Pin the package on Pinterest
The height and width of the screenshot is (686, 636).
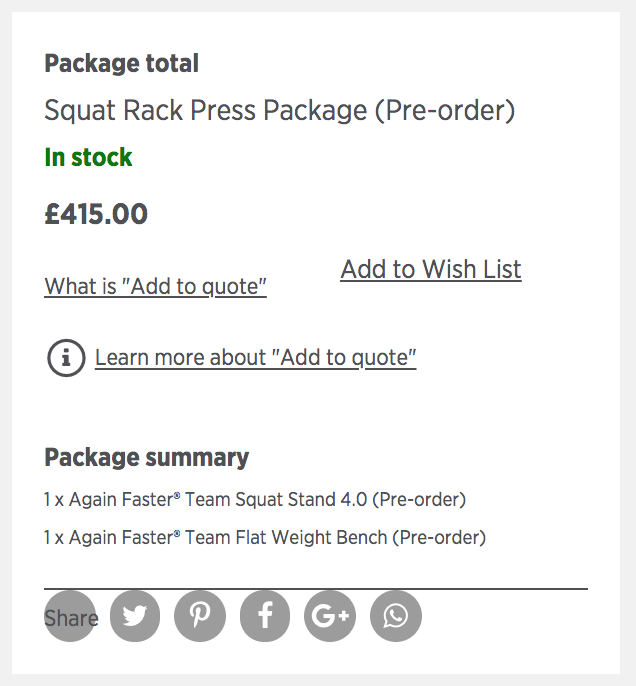coord(200,616)
